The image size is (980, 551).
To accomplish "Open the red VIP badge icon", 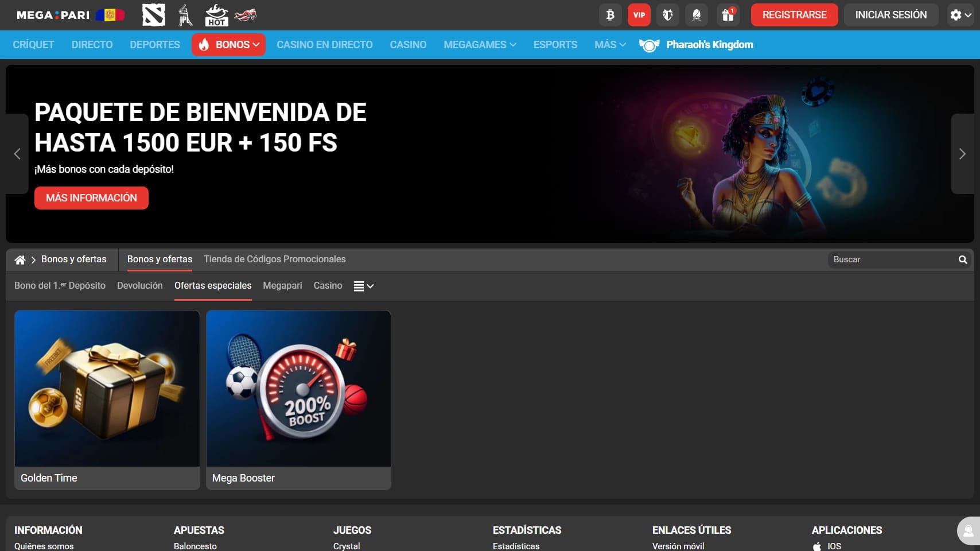I will click(x=639, y=15).
